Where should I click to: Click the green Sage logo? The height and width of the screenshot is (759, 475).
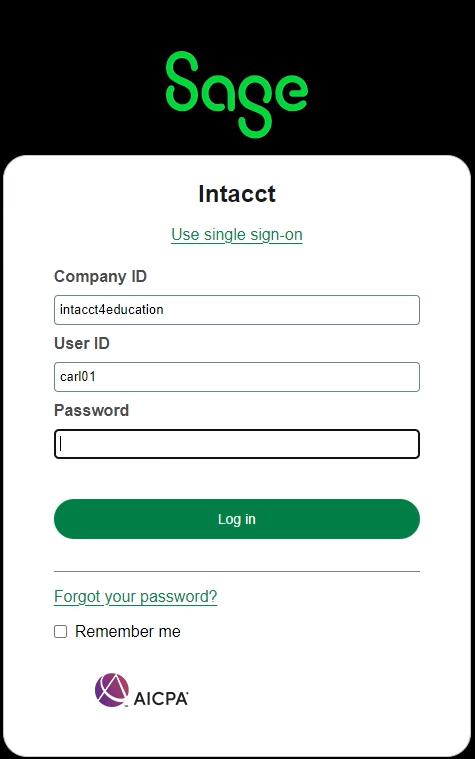click(237, 94)
